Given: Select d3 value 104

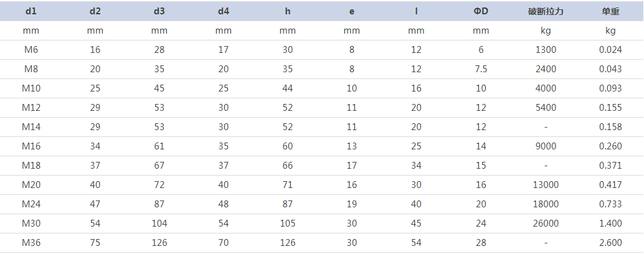Looking at the screenshot, I should tap(159, 223).
